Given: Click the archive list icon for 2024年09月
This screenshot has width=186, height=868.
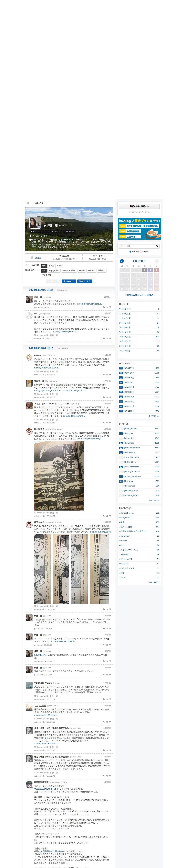Looking at the screenshot, I should click(x=121, y=378).
